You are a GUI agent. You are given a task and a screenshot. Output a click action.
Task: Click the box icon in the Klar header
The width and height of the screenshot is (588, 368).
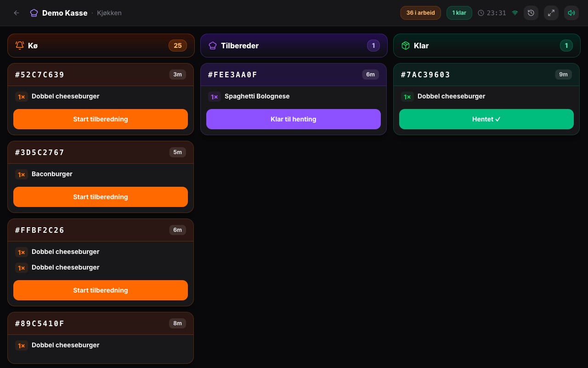point(406,46)
